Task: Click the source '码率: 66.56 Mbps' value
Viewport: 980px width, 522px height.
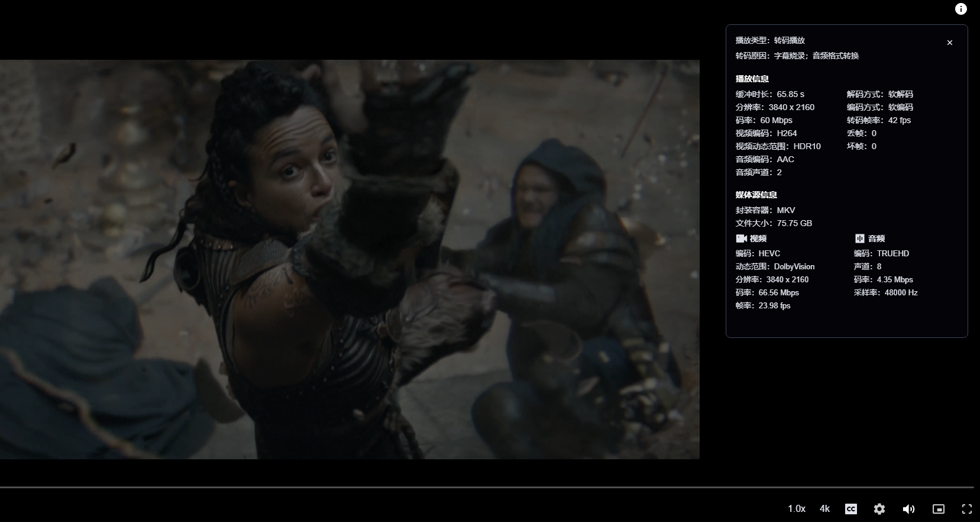Action: [767, 292]
